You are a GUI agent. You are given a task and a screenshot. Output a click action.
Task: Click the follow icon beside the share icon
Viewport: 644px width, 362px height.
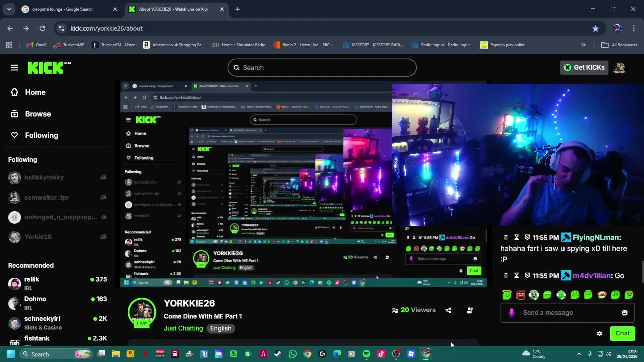pos(469,310)
